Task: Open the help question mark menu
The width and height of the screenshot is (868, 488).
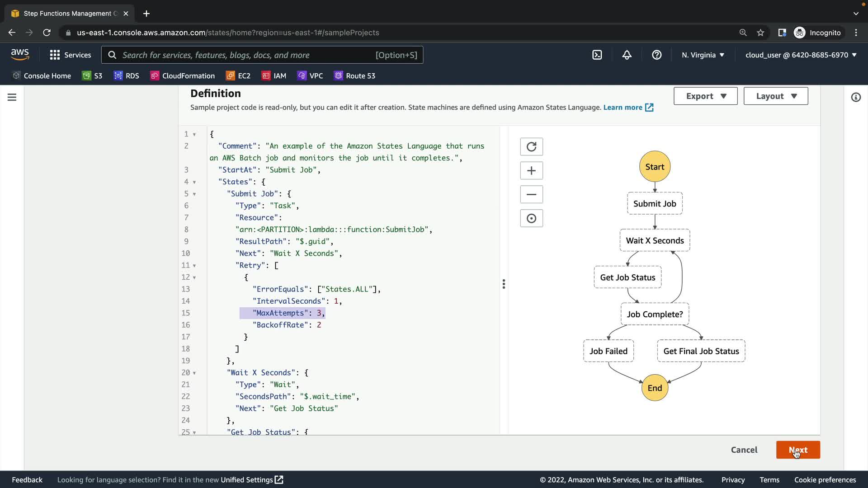Action: (x=656, y=55)
